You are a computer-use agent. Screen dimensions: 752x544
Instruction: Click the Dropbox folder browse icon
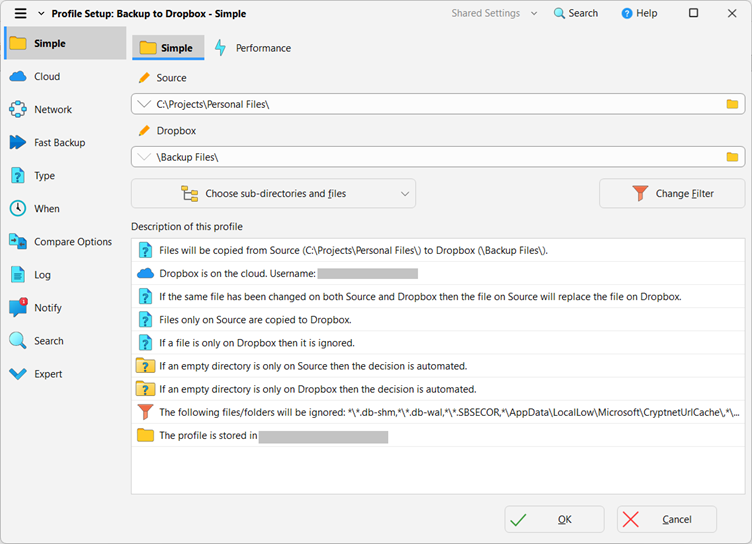tap(732, 157)
